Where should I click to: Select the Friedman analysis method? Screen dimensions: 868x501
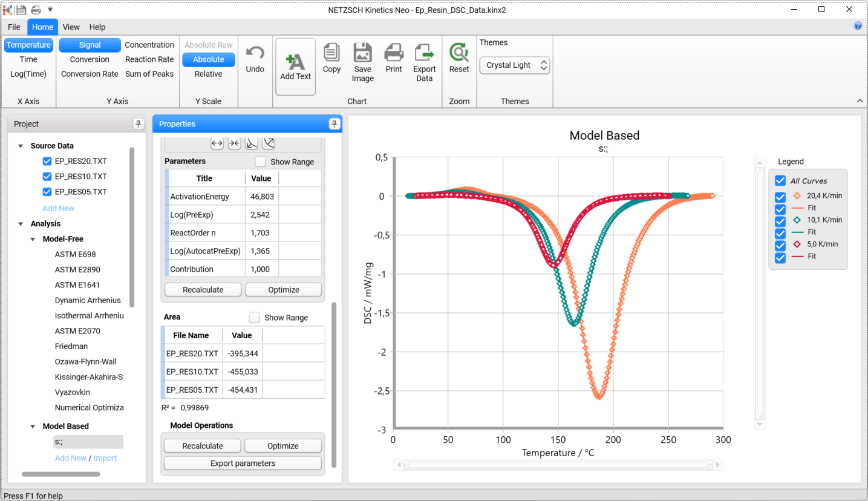(x=71, y=346)
